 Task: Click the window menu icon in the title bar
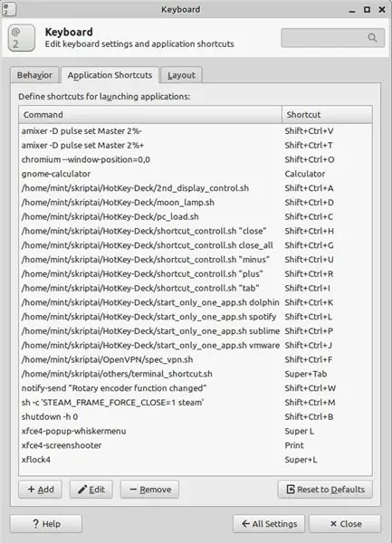point(9,9)
